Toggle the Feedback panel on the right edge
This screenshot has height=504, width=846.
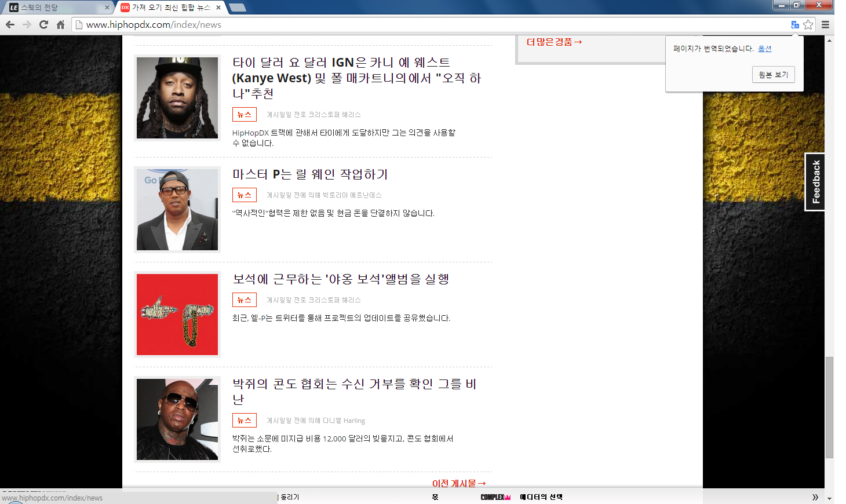tap(815, 181)
